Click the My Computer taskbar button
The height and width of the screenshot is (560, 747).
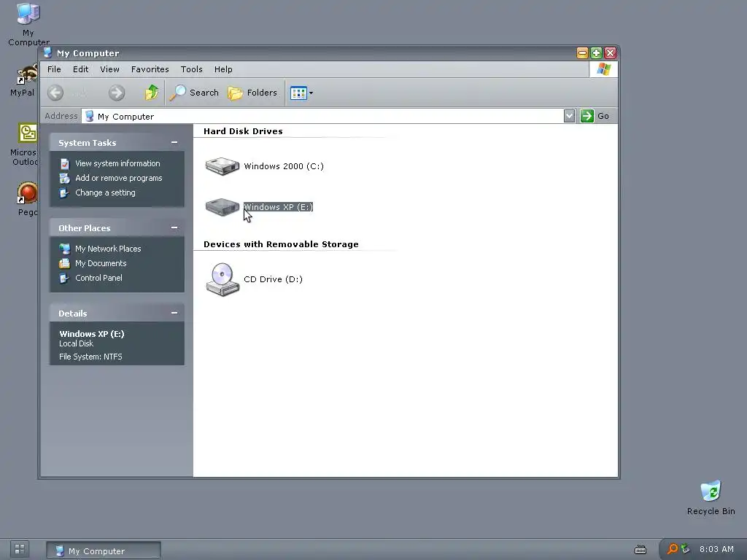point(104,551)
